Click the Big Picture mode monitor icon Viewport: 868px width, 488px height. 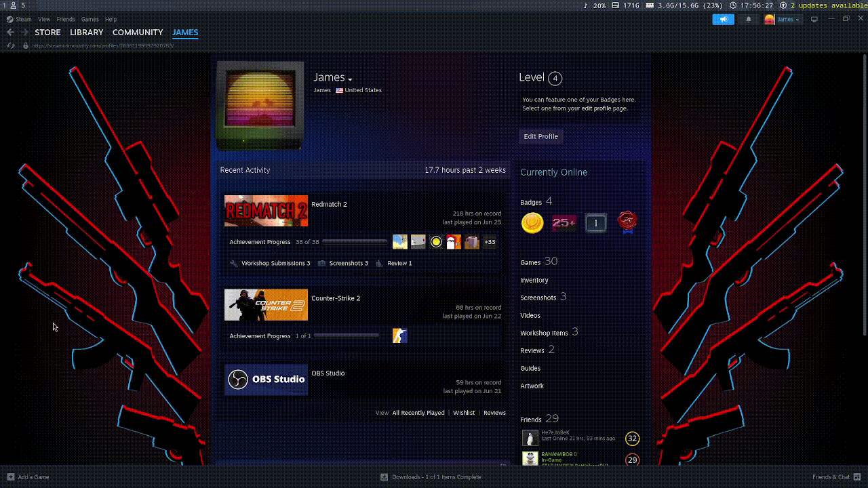(814, 19)
